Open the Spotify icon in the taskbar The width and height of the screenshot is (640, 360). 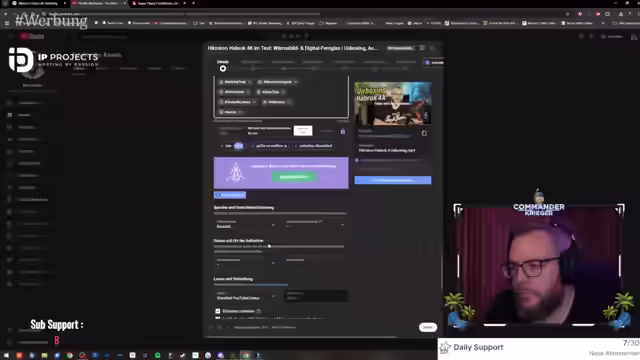click(x=158, y=356)
